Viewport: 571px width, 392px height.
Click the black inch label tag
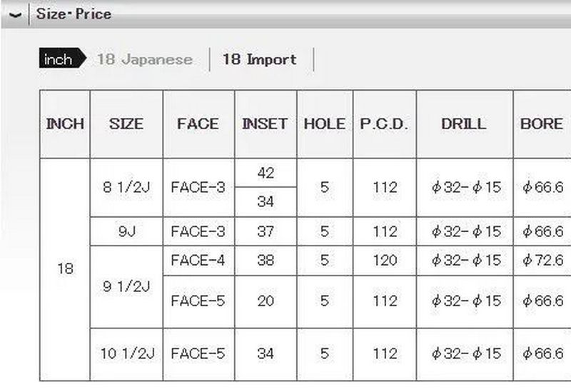point(58,59)
